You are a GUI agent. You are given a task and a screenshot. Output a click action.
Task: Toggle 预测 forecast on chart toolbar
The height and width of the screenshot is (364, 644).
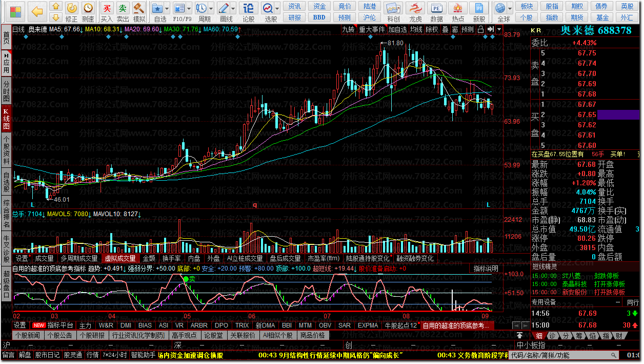468,29
